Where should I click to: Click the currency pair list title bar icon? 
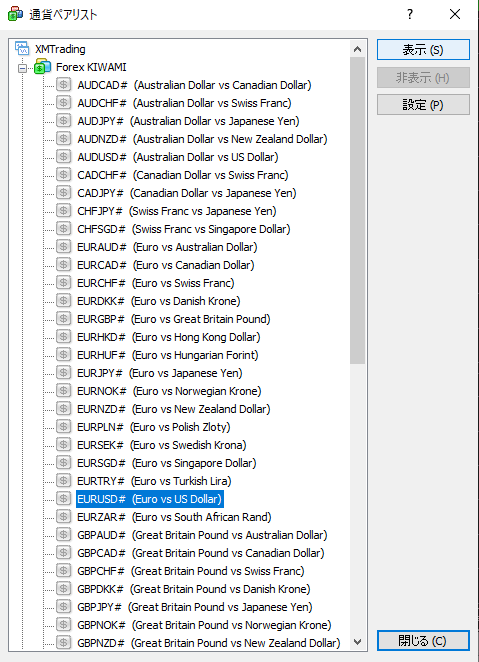pyautogui.click(x=16, y=14)
